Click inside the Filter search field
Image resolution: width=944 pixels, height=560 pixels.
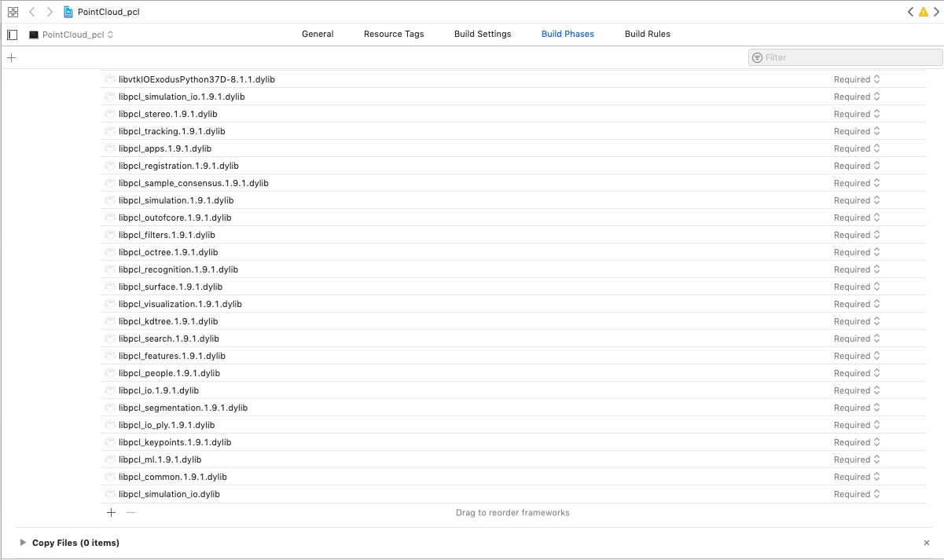(x=849, y=57)
